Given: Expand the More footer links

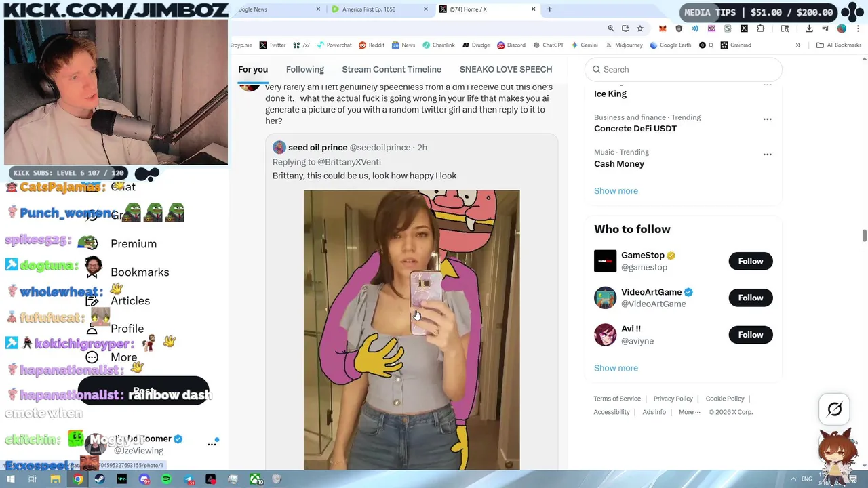Looking at the screenshot, I should click(x=689, y=412).
